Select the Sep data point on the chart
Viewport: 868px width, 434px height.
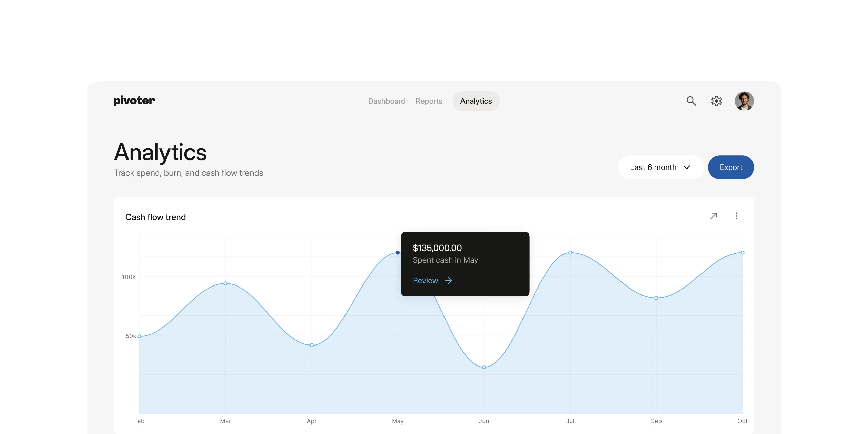pos(656,298)
